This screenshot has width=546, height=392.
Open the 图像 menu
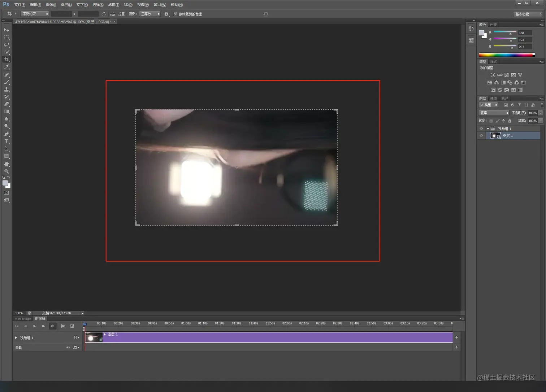click(x=51, y=5)
